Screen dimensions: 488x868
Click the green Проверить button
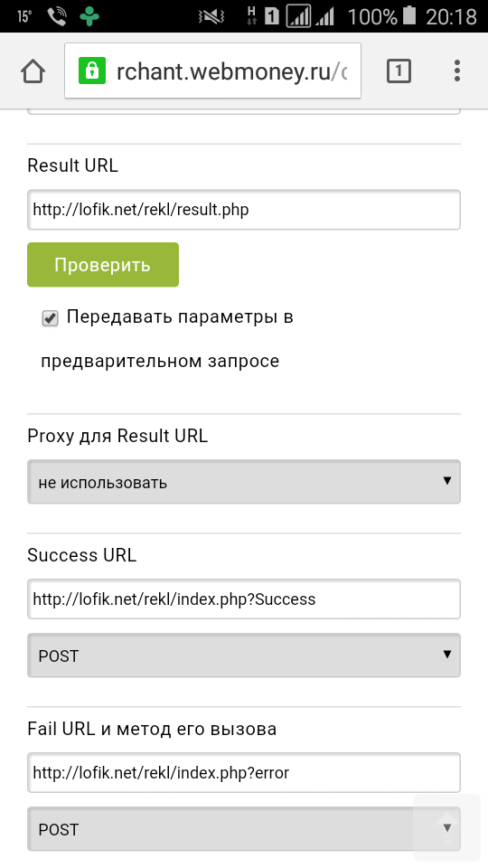click(x=103, y=265)
